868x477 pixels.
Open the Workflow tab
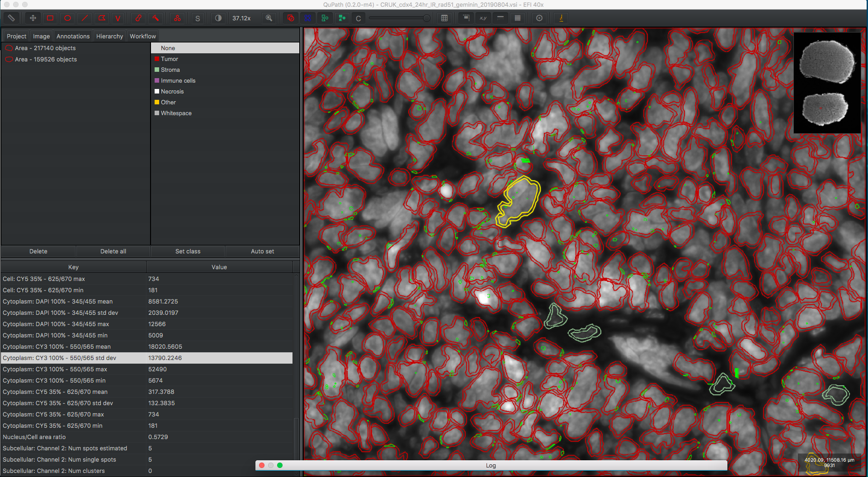(142, 36)
